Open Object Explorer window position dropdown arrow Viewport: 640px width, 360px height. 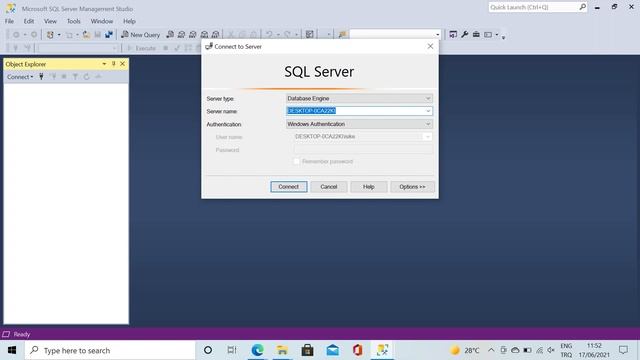click(x=104, y=64)
